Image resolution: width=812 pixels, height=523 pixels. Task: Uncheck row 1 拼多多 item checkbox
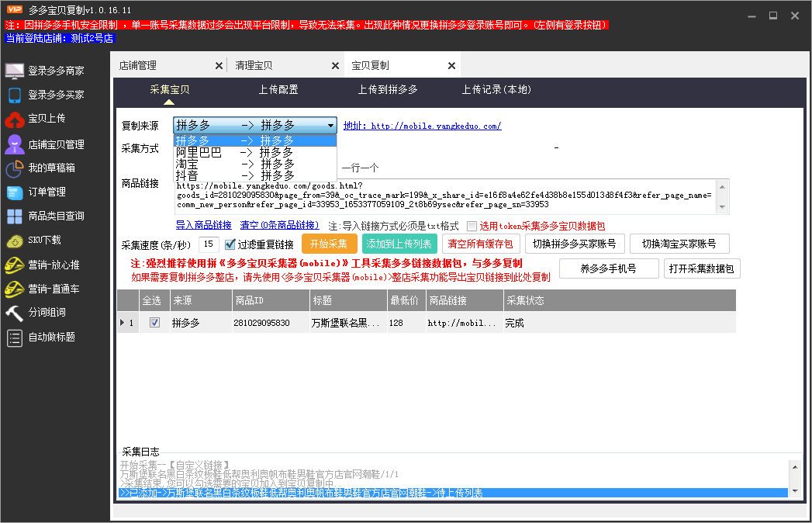(x=154, y=322)
